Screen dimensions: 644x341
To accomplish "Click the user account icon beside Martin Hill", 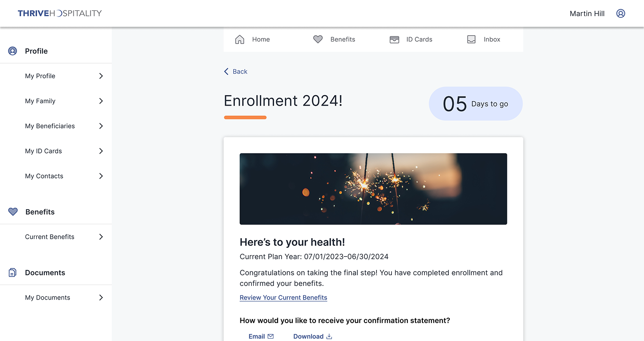I will click(620, 14).
